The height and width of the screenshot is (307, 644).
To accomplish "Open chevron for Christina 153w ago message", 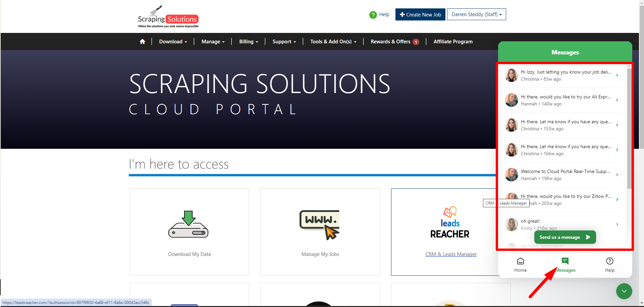I will click(x=617, y=125).
